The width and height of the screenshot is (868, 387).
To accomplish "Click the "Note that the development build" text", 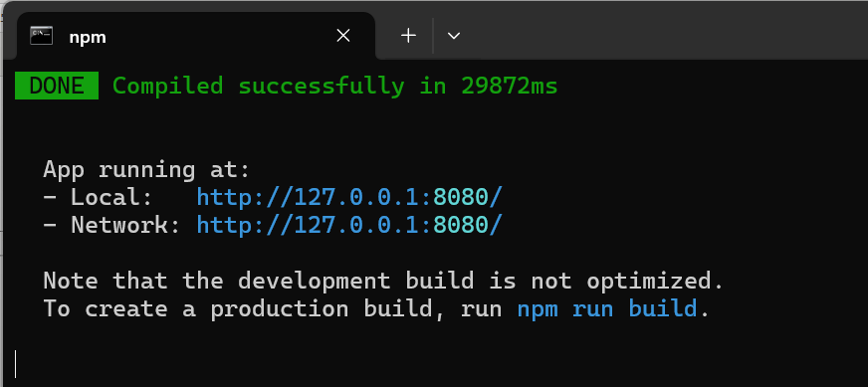I will (x=259, y=282).
